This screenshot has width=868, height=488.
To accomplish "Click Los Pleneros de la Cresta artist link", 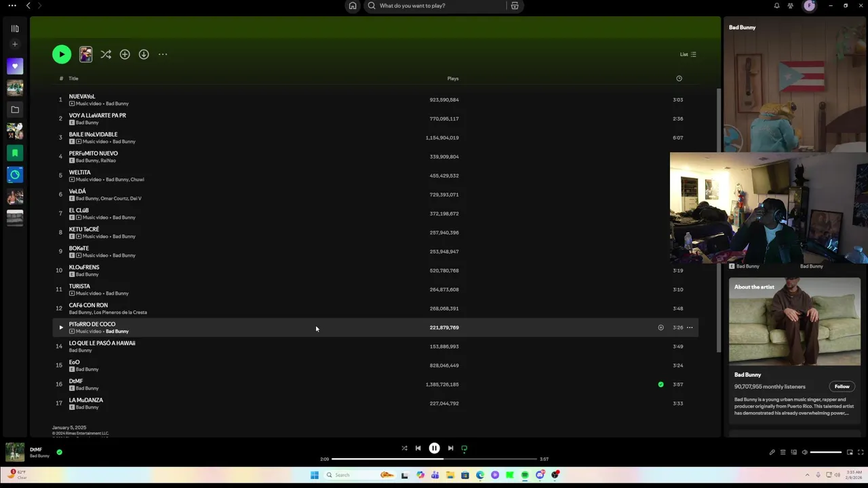I will (x=121, y=312).
